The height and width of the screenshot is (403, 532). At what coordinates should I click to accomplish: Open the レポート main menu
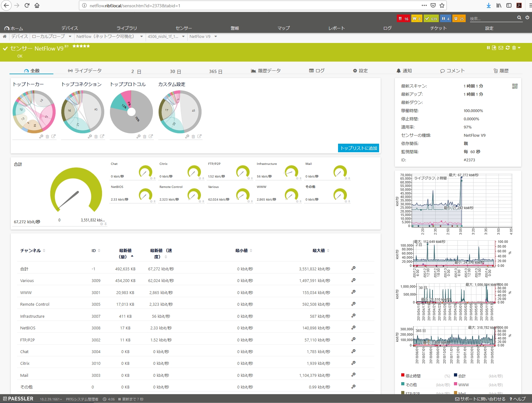[336, 28]
